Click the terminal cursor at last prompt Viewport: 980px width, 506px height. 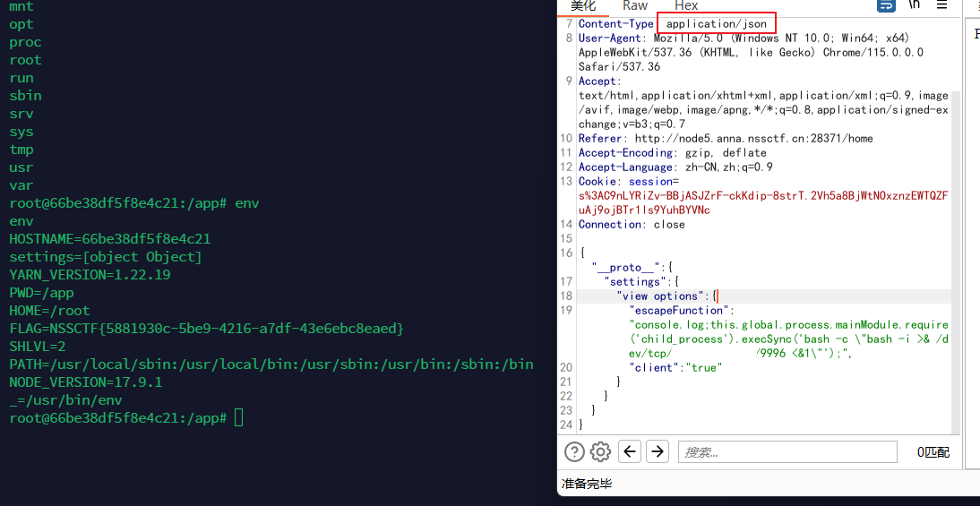tap(238, 418)
